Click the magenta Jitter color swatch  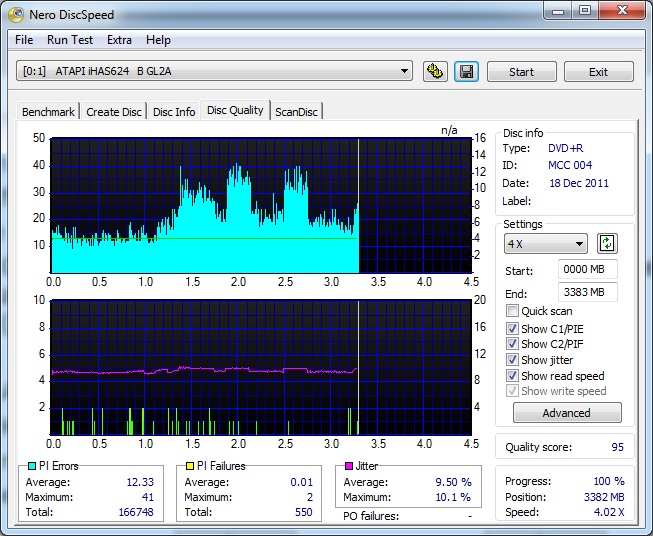(349, 466)
